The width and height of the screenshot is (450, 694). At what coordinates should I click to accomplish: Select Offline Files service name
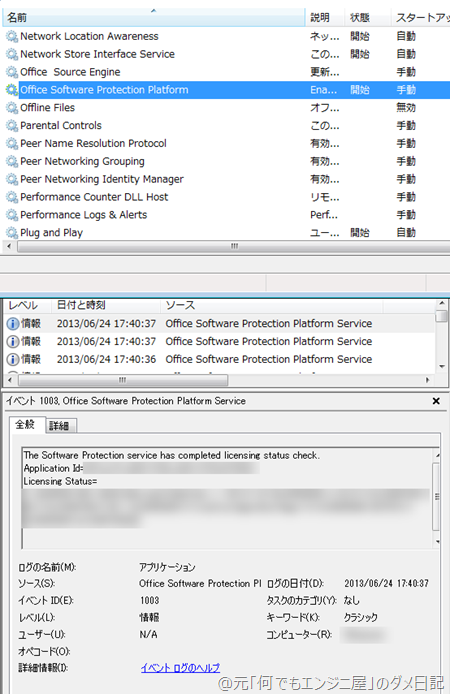47,108
